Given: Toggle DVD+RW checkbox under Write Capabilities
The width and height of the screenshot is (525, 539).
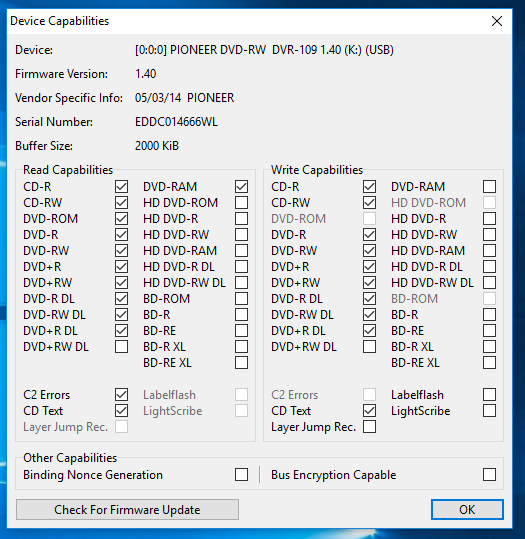Looking at the screenshot, I should click(369, 283).
